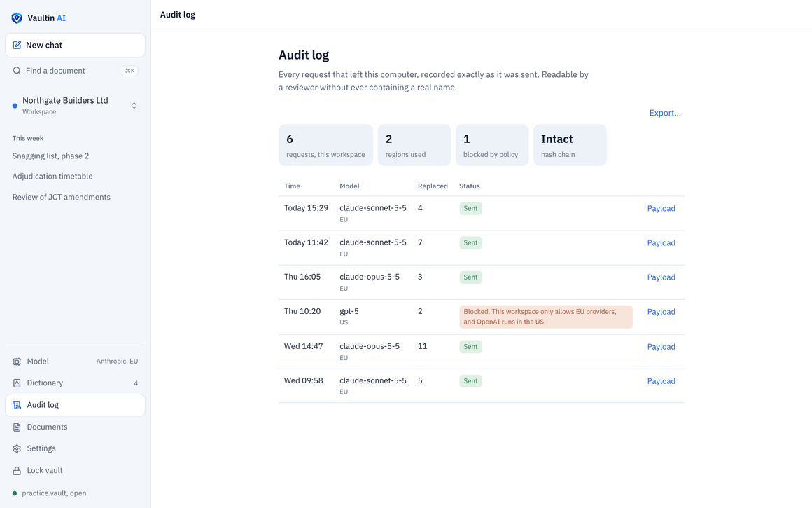Click the 'Intact hash chain' card
This screenshot has height=508, width=812.
click(570, 145)
